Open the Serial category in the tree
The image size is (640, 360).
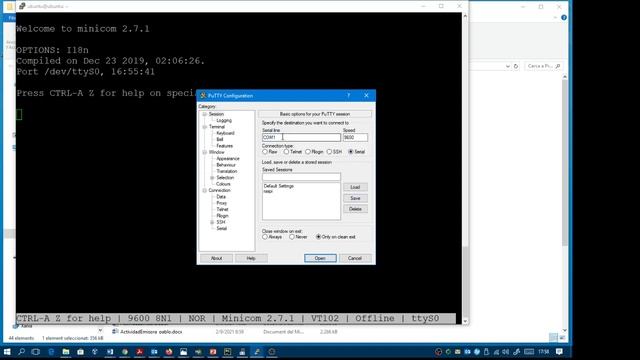(222, 229)
